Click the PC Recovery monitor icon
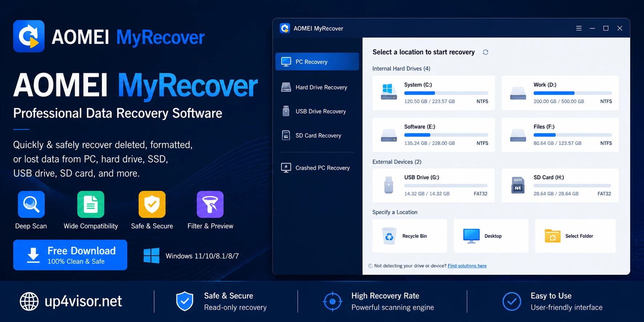The height and width of the screenshot is (322, 644). [x=286, y=62]
